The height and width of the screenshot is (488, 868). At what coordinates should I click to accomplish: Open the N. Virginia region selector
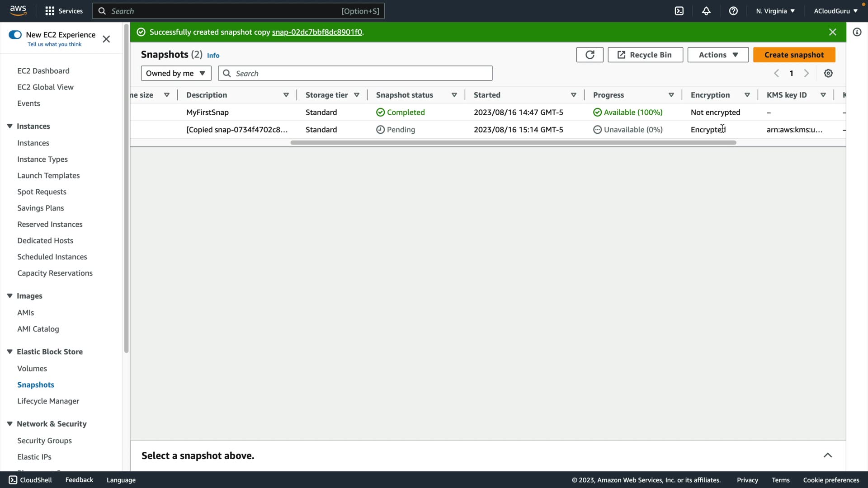pyautogui.click(x=775, y=11)
